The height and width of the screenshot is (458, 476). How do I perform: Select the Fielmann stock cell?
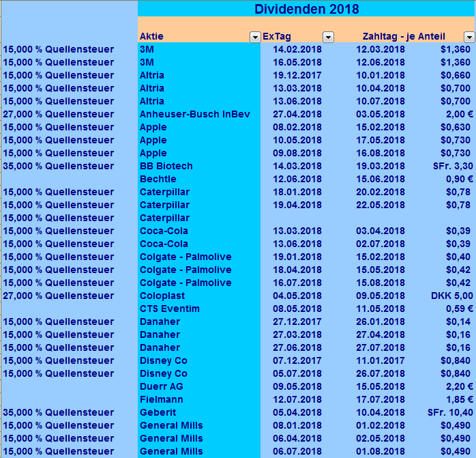(x=199, y=399)
